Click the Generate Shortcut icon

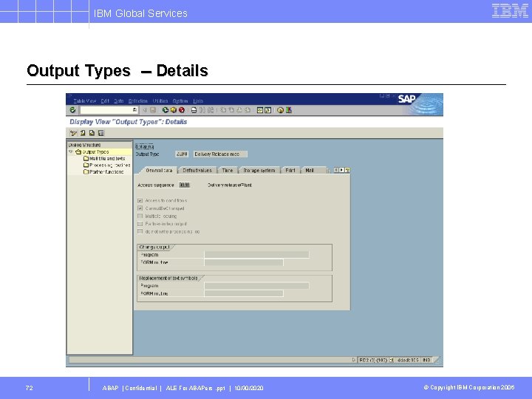tap(268, 110)
